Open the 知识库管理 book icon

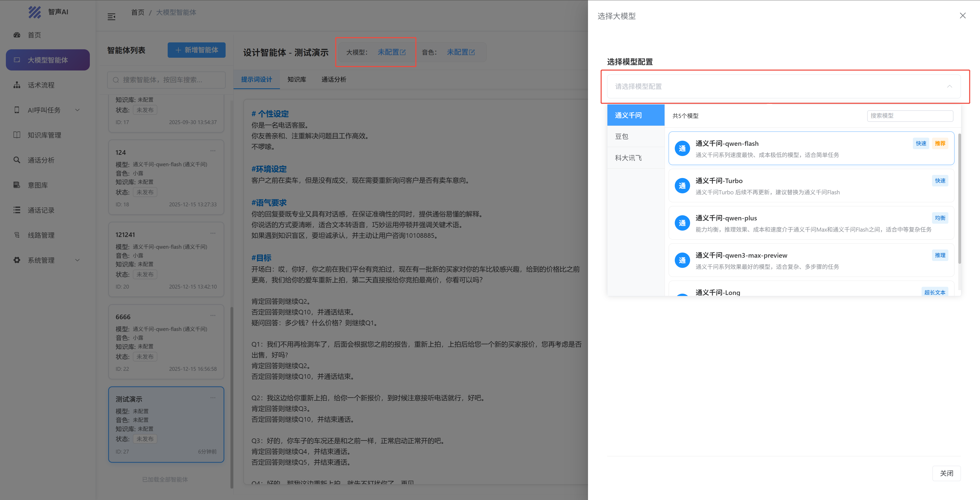click(17, 135)
